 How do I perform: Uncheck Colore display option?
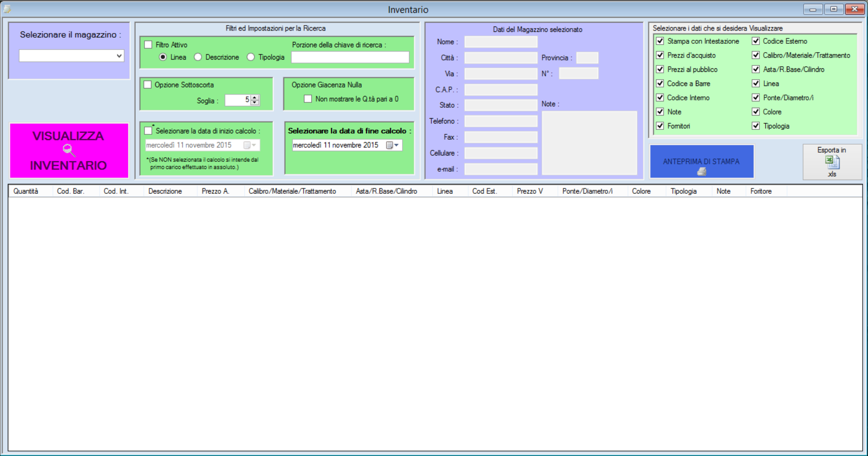point(756,112)
